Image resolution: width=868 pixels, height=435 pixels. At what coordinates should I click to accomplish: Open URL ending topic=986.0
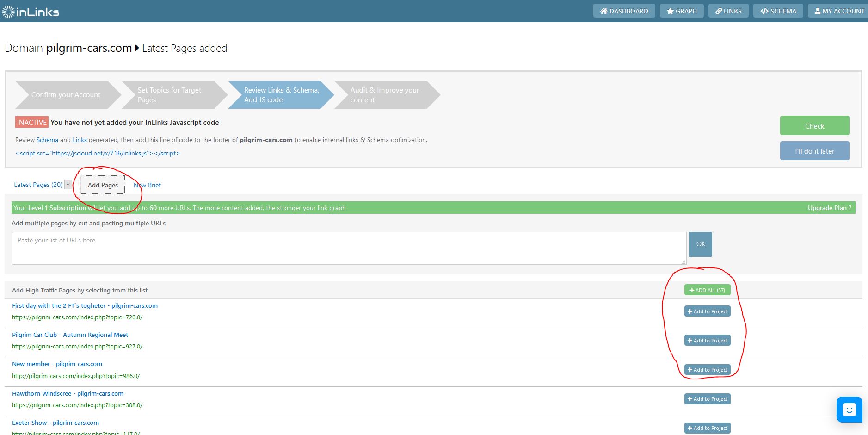pos(76,376)
